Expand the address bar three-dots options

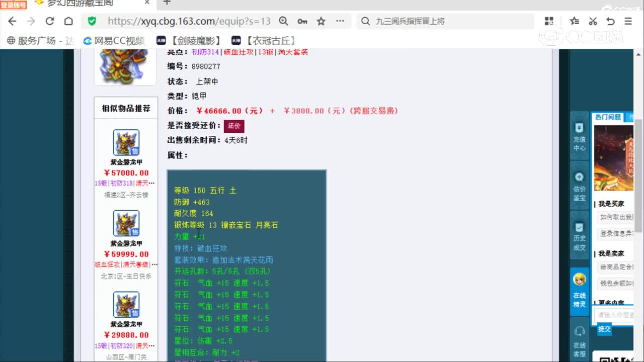point(340,21)
